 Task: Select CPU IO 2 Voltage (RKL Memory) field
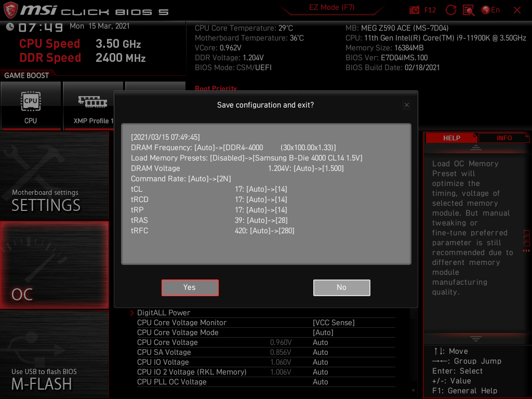coord(267,372)
